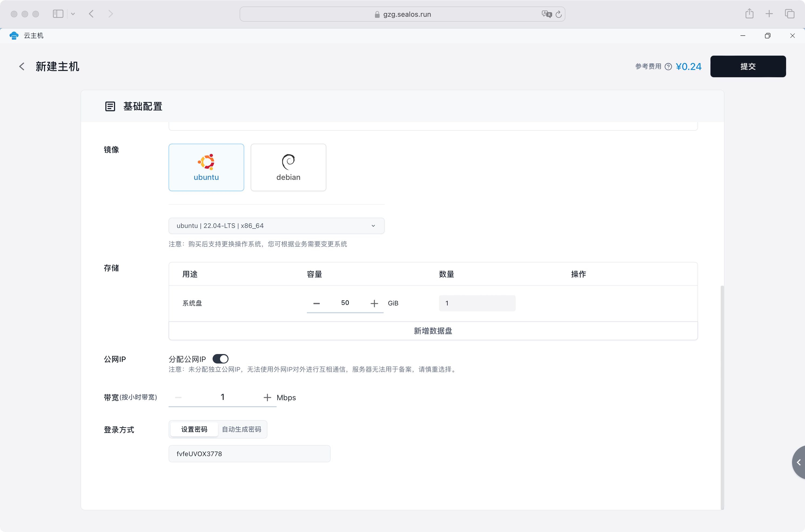Click the browser forward arrow
This screenshot has width=805, height=532.
point(110,14)
